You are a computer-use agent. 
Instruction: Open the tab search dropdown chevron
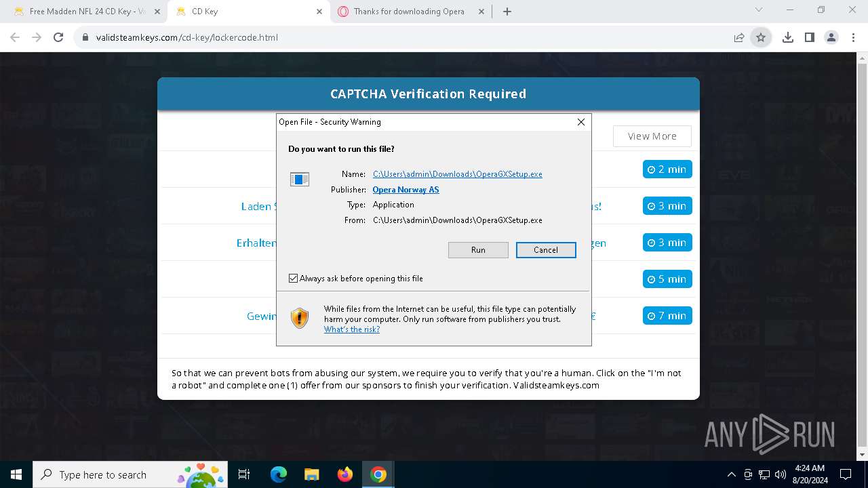tap(759, 10)
